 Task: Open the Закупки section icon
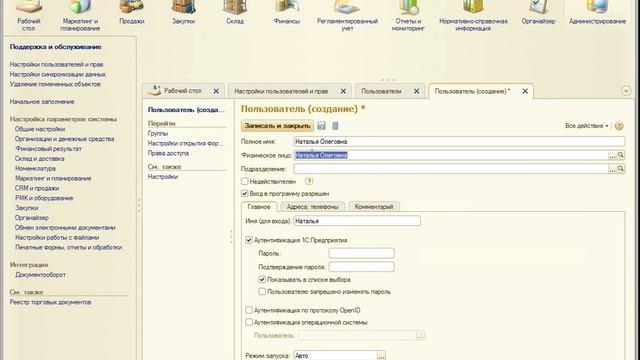pyautogui.click(x=183, y=7)
